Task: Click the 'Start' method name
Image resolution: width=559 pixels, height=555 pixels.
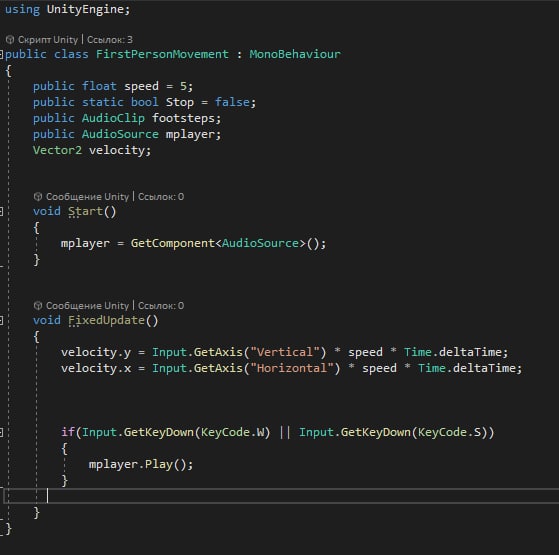Action: [x=86, y=211]
